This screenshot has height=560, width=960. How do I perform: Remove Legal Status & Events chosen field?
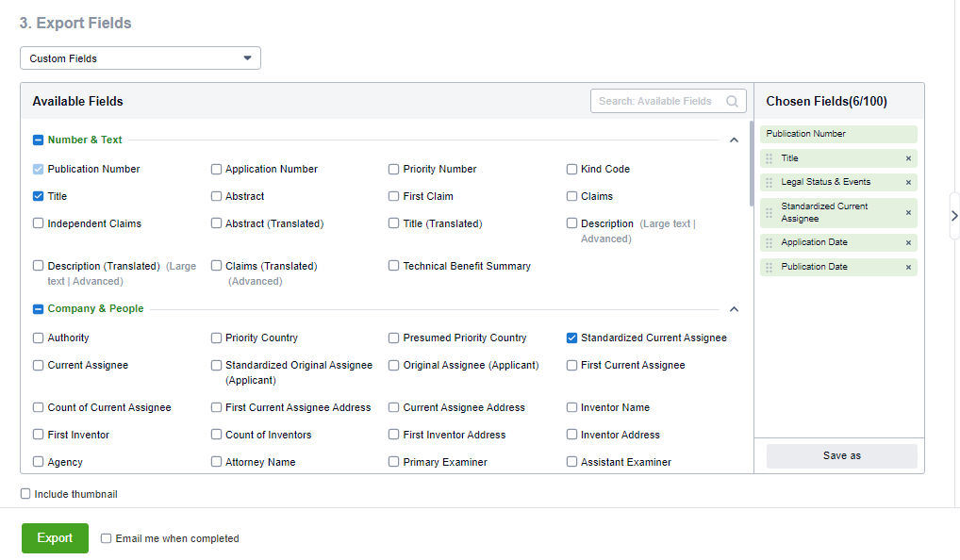pos(908,182)
